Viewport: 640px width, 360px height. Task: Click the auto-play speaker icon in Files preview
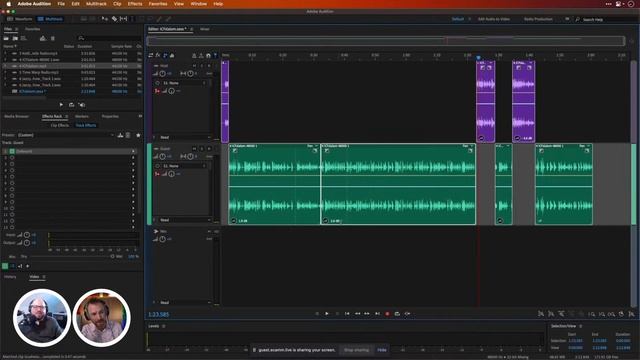coord(82,105)
